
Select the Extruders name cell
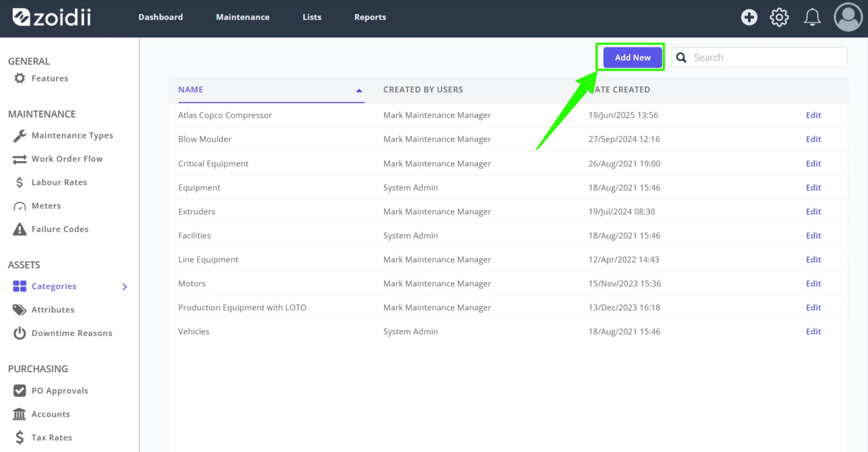tap(197, 212)
